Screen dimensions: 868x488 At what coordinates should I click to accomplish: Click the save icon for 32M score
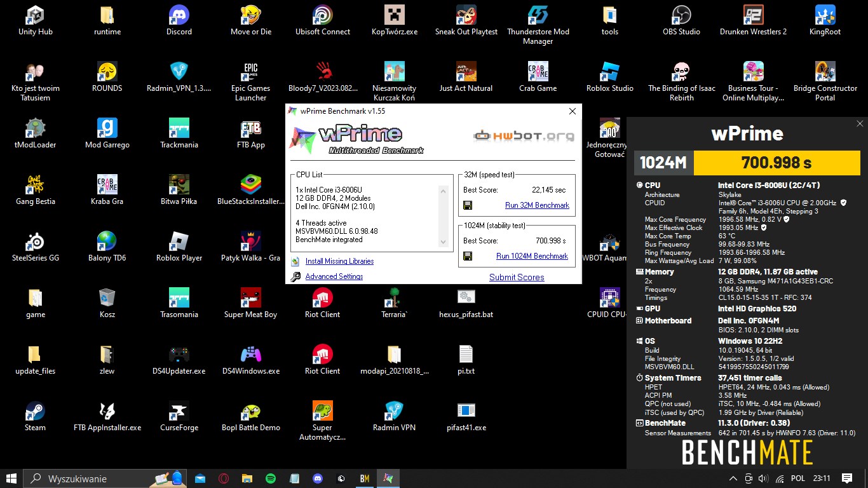468,205
